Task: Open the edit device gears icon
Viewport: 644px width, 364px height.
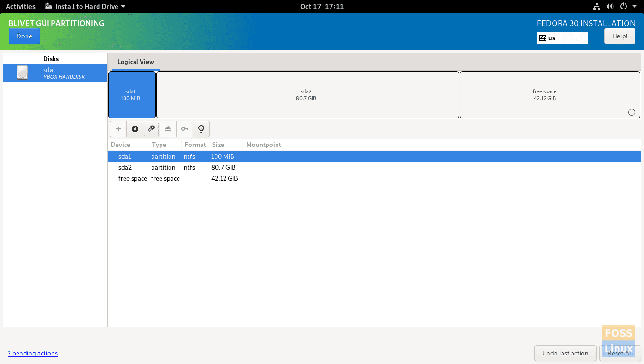Action: tap(151, 128)
